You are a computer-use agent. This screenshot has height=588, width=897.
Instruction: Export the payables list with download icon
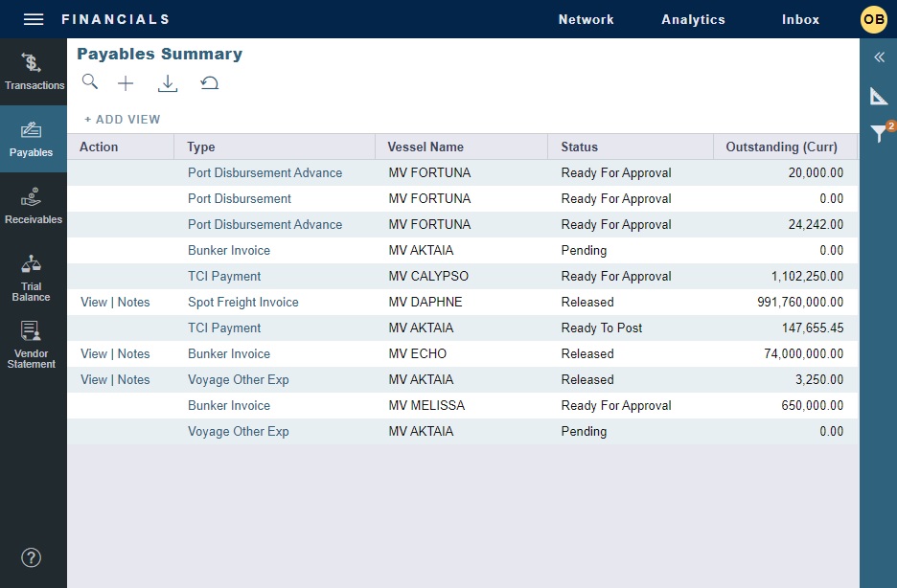168,83
